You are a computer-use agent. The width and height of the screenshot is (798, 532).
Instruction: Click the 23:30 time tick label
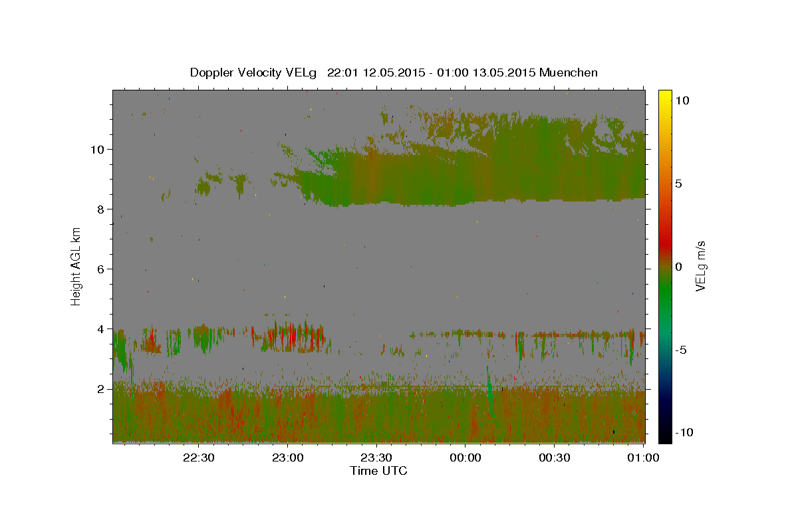(376, 458)
